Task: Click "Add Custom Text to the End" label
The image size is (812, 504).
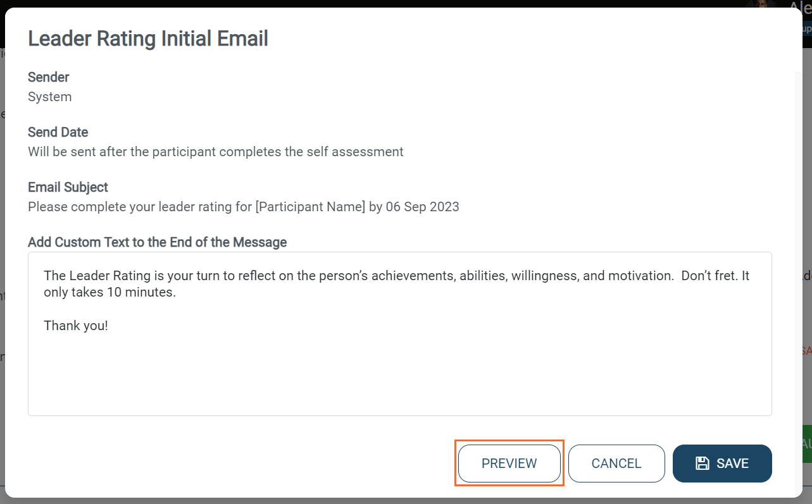Action: click(158, 242)
